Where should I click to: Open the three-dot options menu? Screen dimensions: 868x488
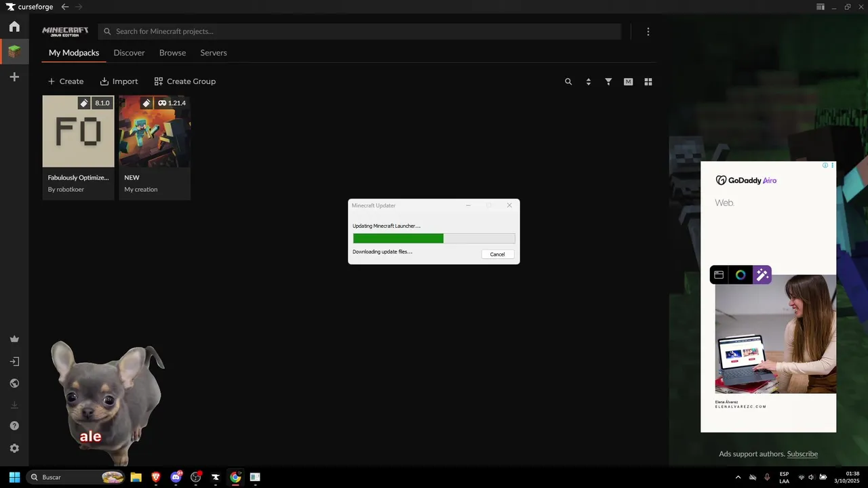648,32
